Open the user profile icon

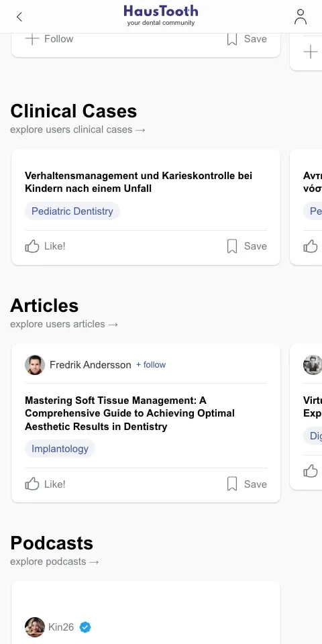[x=301, y=17]
